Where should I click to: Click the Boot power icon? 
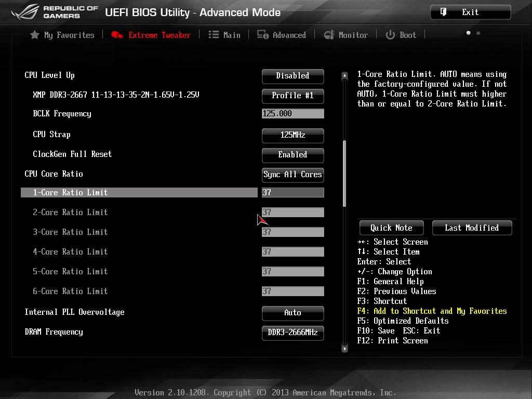390,35
